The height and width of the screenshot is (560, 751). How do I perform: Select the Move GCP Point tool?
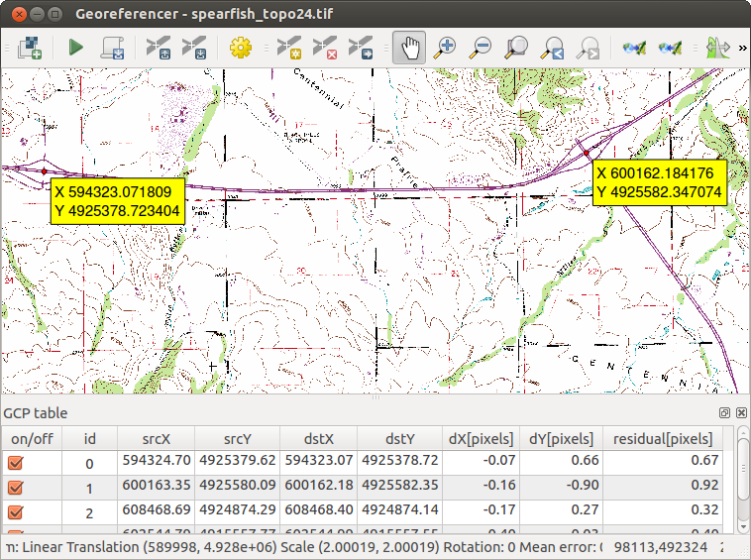(362, 47)
